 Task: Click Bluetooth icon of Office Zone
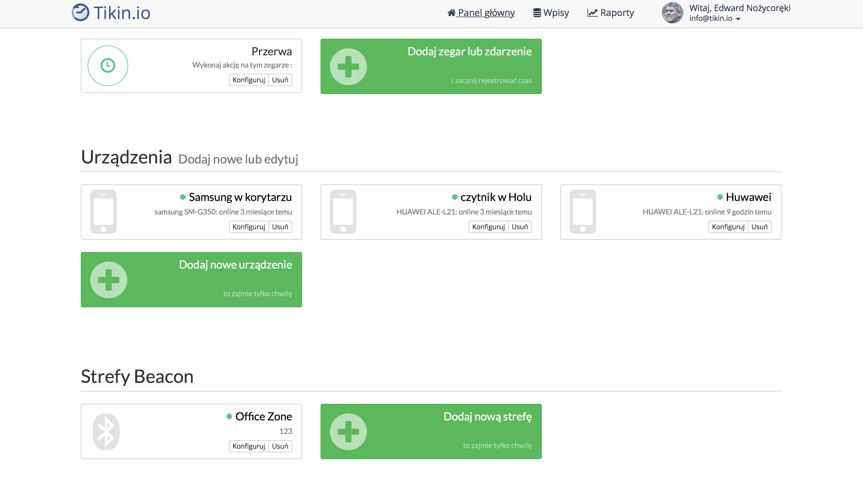point(106,431)
